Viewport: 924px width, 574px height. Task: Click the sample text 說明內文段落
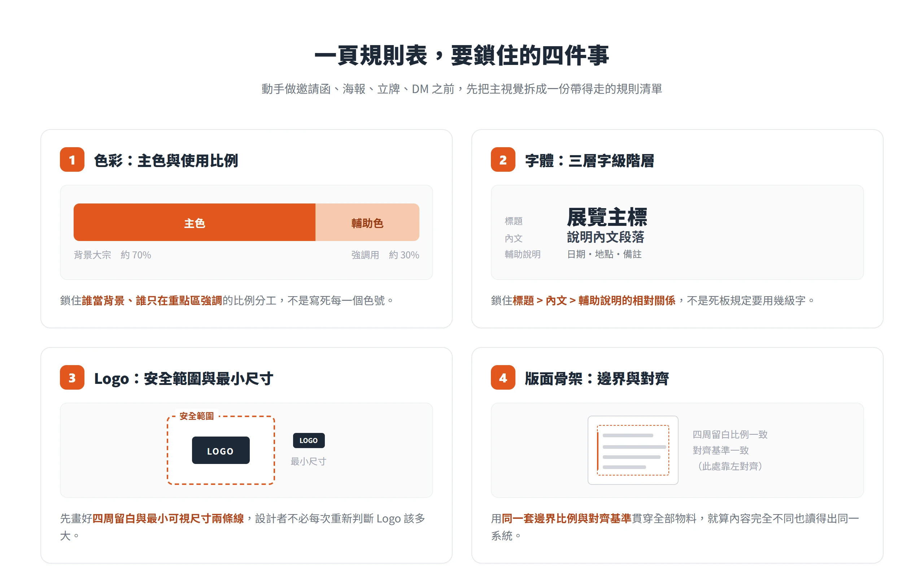point(606,237)
